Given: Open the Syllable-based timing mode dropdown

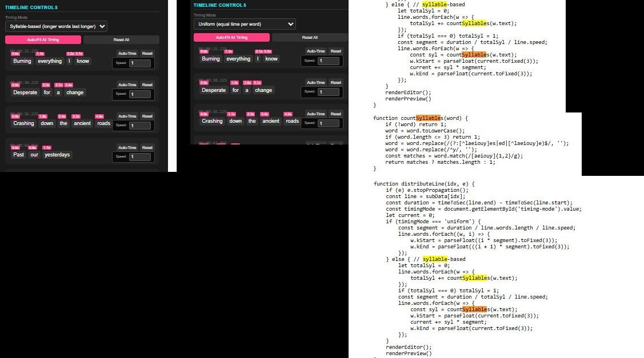Looking at the screenshot, I should coord(56,26).
